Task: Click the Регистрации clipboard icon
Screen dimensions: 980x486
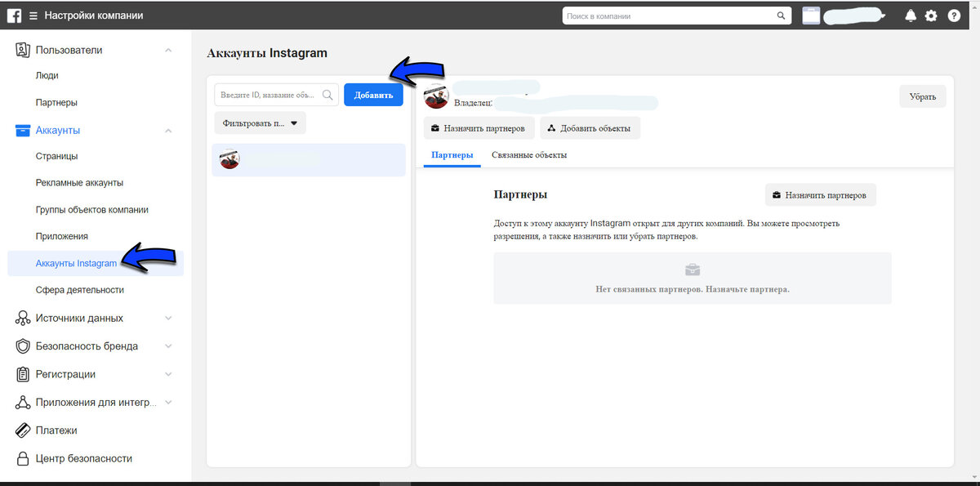Action: [x=23, y=374]
